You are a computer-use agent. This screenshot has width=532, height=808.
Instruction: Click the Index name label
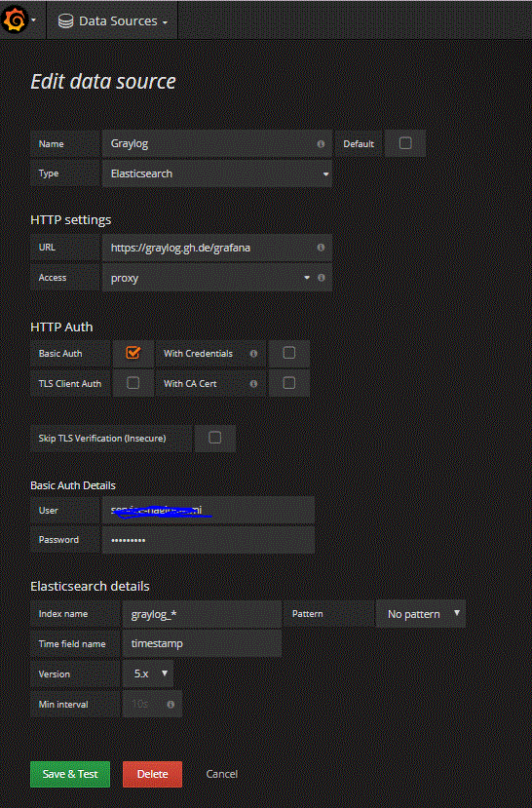63,614
